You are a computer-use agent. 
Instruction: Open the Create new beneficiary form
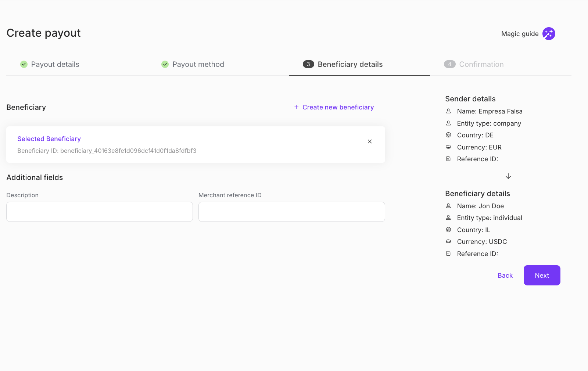coord(338,107)
